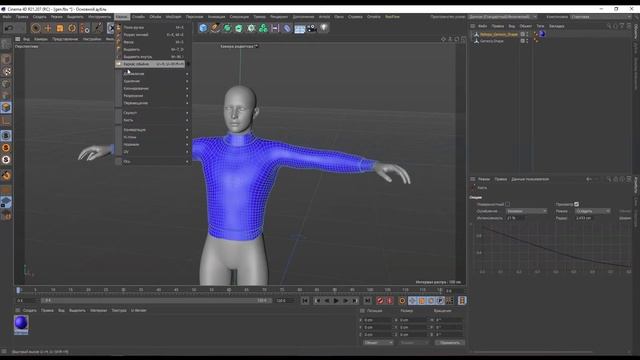Click the X position field in coordinates
This screenshot has width=640, height=360.
377,320
